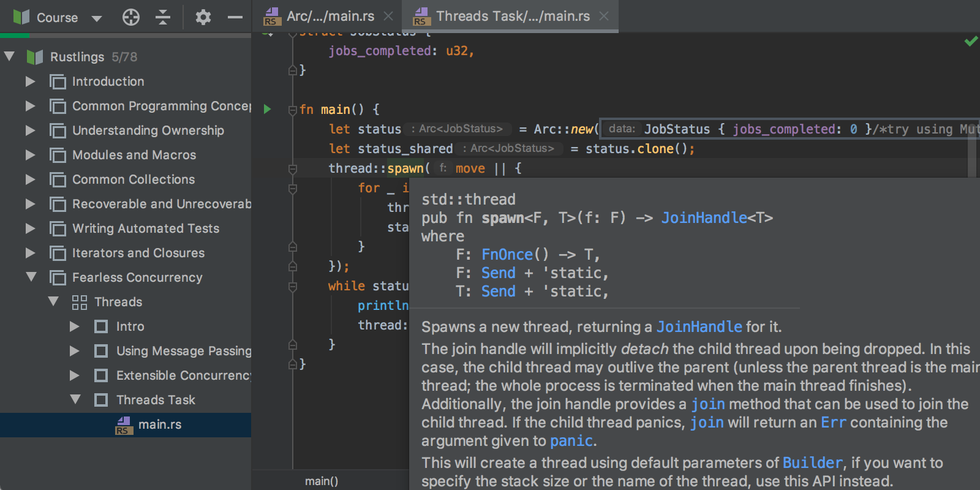Click main() breadcrumb at editor bottom
Viewport: 980px width, 490px height.
[x=322, y=481]
